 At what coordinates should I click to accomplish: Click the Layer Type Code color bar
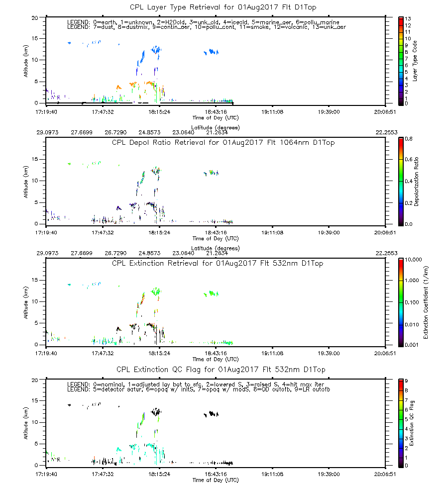pyautogui.click(x=401, y=61)
